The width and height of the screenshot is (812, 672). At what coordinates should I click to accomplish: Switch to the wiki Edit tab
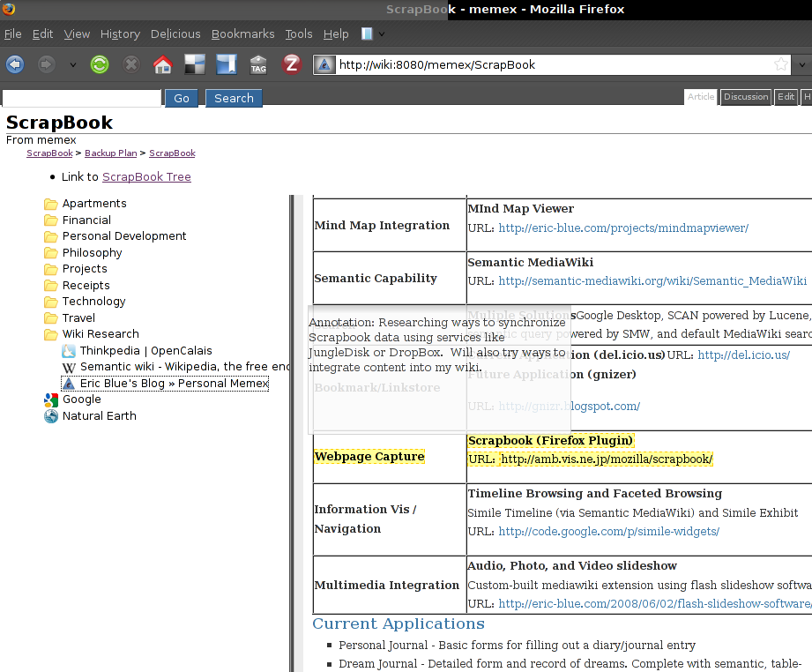786,97
